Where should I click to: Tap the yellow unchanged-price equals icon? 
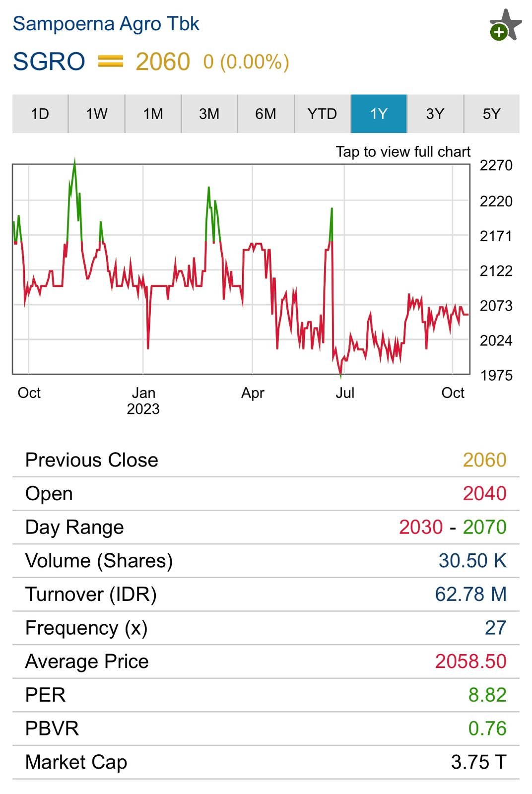click(110, 62)
